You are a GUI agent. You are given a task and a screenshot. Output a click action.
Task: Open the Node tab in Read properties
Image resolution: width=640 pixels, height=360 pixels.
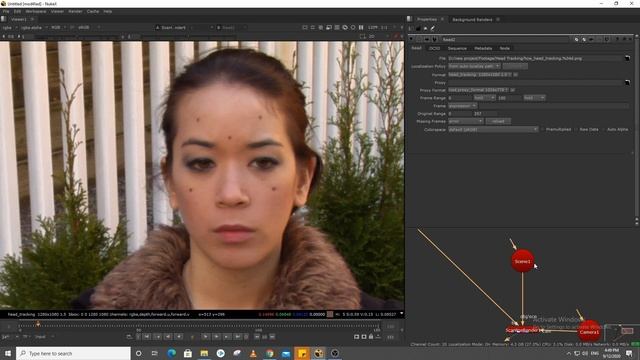coord(505,48)
